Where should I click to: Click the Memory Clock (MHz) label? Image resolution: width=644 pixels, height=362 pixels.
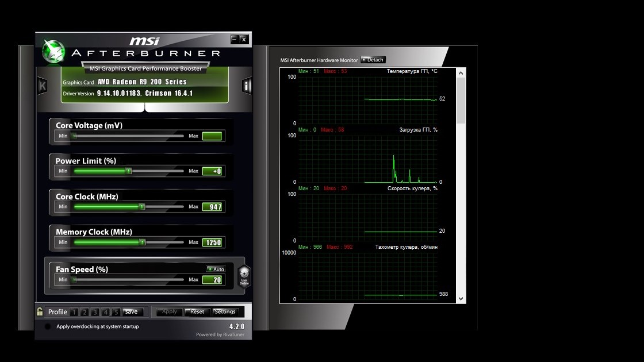coord(94,232)
